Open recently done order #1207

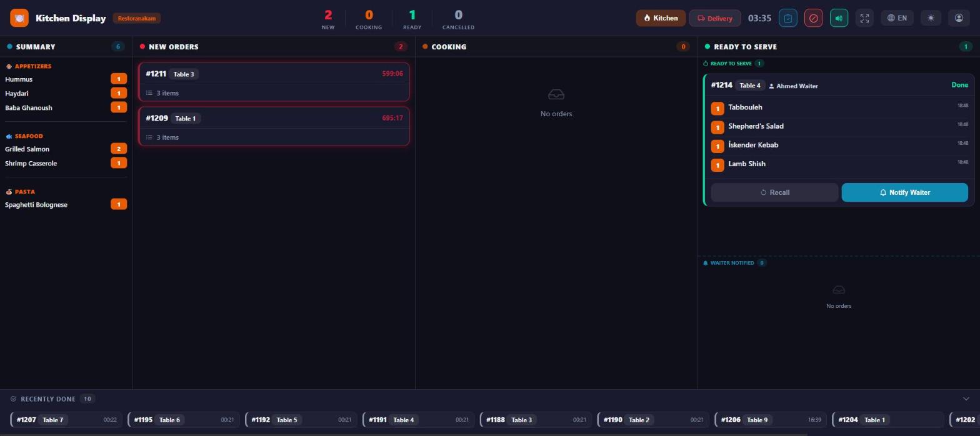(66, 420)
